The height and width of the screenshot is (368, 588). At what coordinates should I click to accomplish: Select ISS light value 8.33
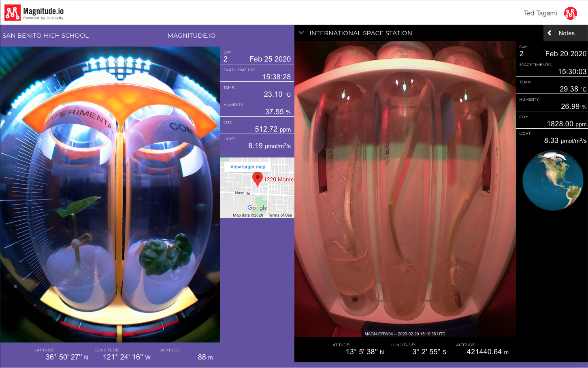click(x=551, y=140)
